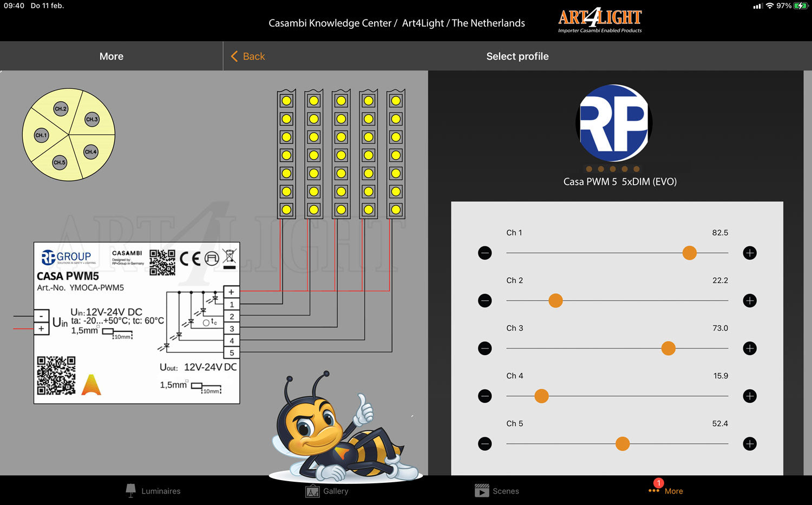Click the Gallery picture icon
Screen dimensions: 812x505
click(x=313, y=491)
